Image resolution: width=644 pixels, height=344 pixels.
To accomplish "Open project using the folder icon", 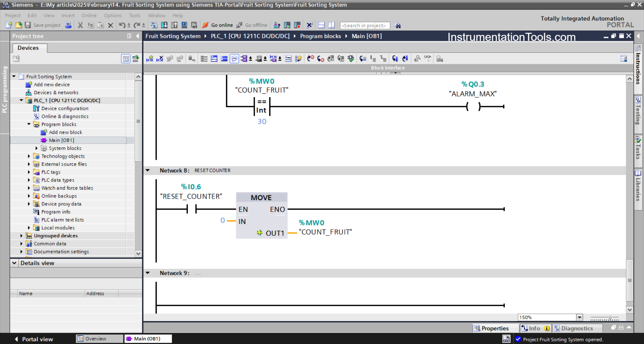I will [x=19, y=25].
